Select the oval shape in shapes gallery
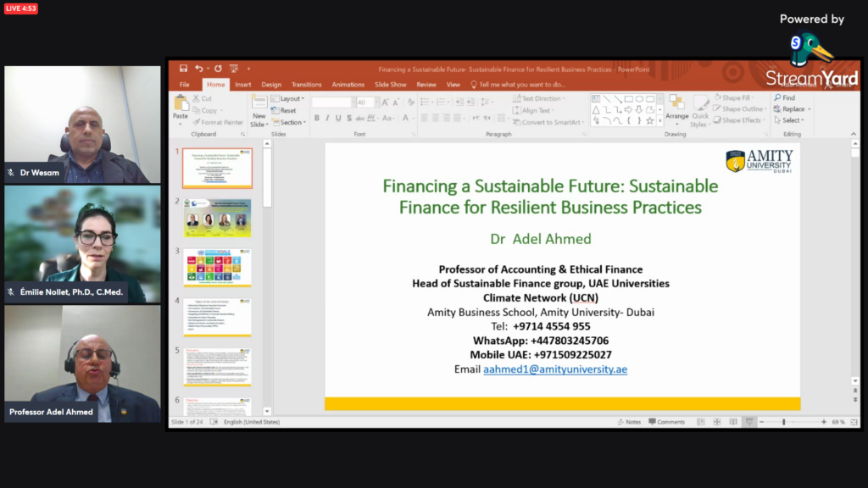 pos(639,99)
